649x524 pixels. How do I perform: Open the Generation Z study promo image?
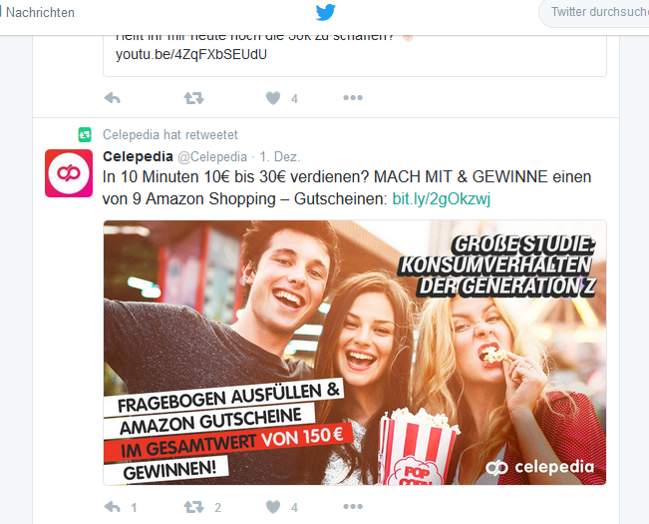[x=355, y=352]
